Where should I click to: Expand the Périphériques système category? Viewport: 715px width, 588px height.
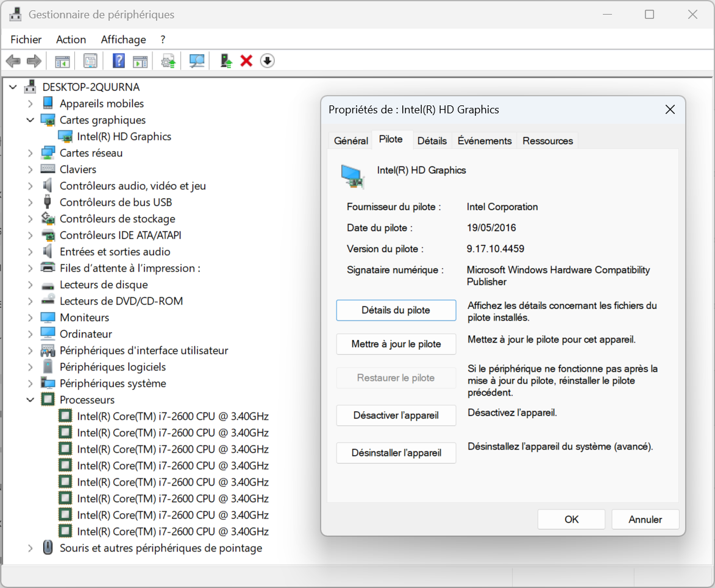click(x=30, y=383)
